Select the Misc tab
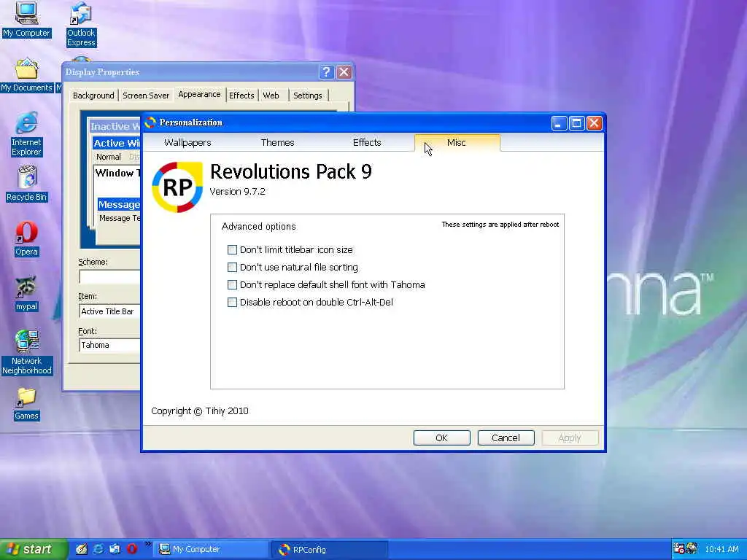Image resolution: width=747 pixels, height=560 pixels. [x=457, y=142]
